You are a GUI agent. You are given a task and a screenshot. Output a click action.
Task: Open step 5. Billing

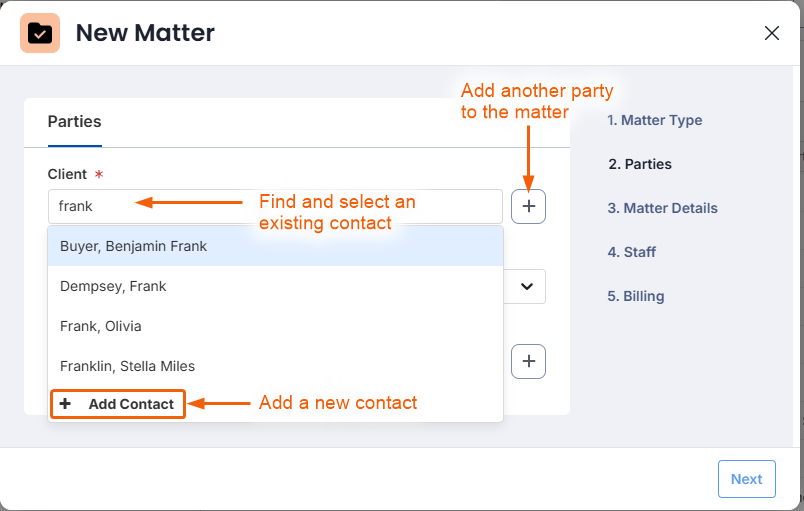tap(636, 296)
